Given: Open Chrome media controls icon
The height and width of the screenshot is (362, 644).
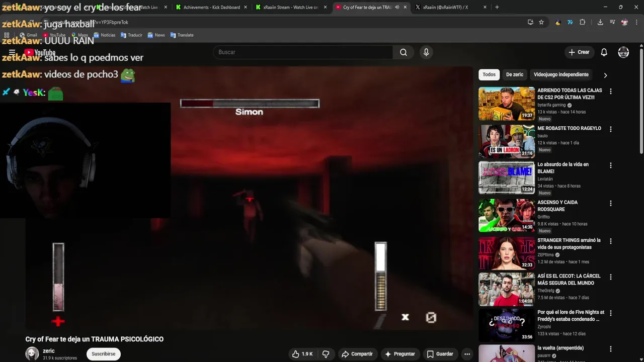Looking at the screenshot, I should [x=612, y=22].
